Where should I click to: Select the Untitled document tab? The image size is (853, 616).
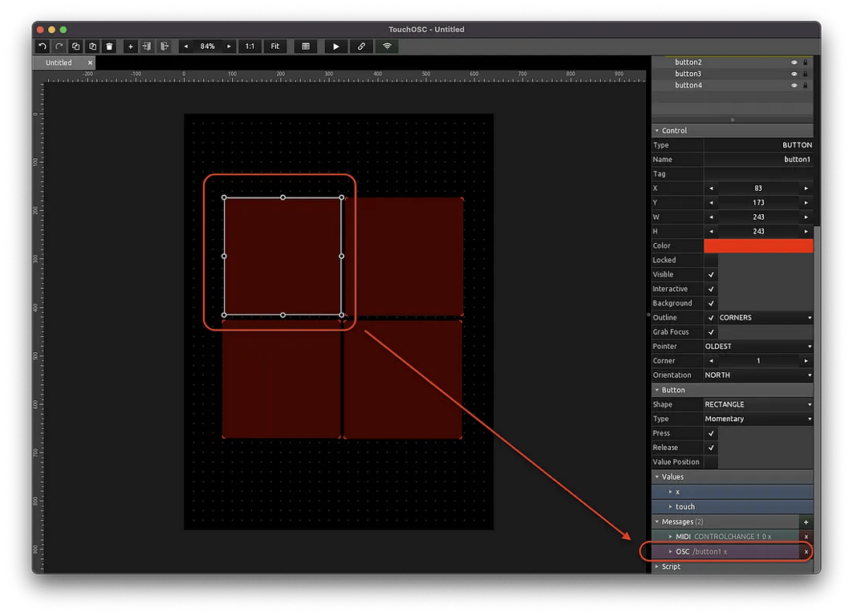[59, 63]
